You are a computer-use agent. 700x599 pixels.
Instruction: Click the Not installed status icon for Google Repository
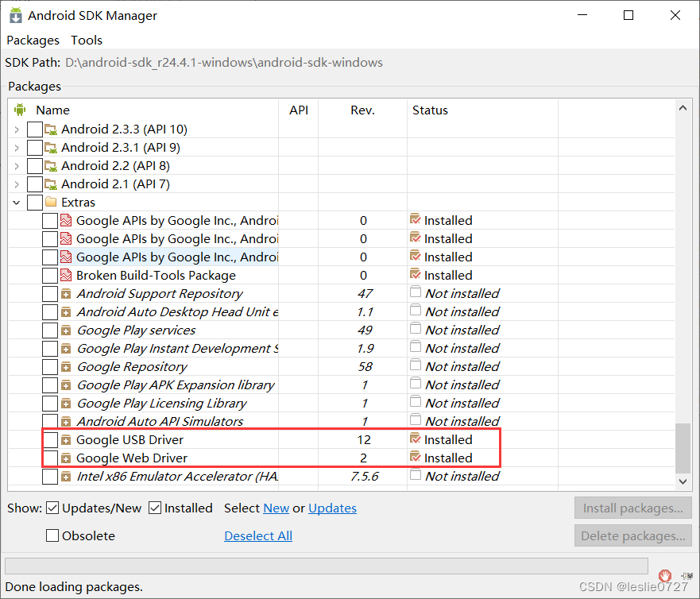pos(416,365)
